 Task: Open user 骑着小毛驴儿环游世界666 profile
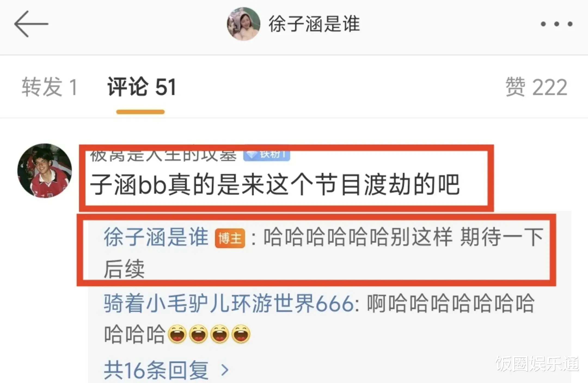point(229,303)
